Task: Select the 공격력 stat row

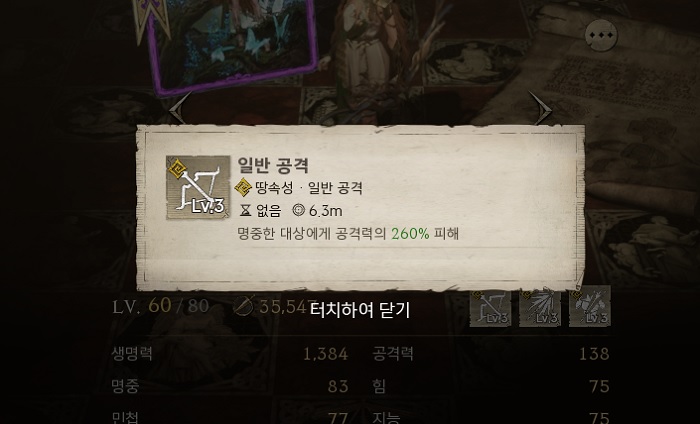Action: tap(491, 354)
